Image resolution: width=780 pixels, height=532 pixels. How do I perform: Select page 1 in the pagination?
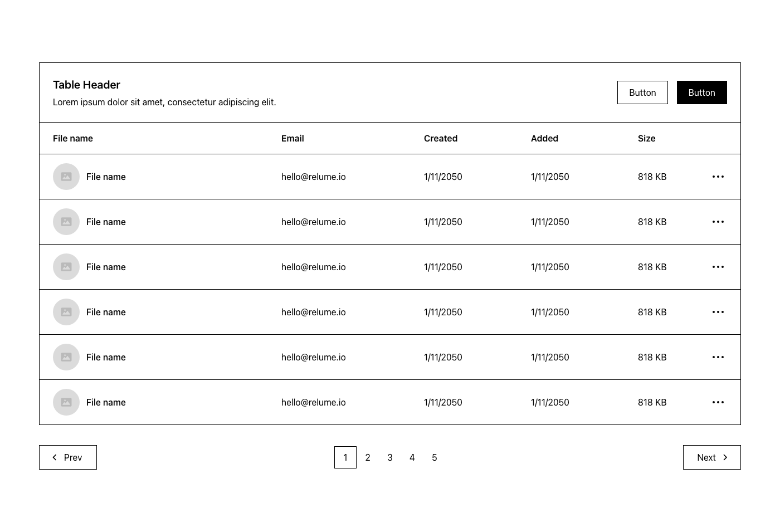pos(345,457)
